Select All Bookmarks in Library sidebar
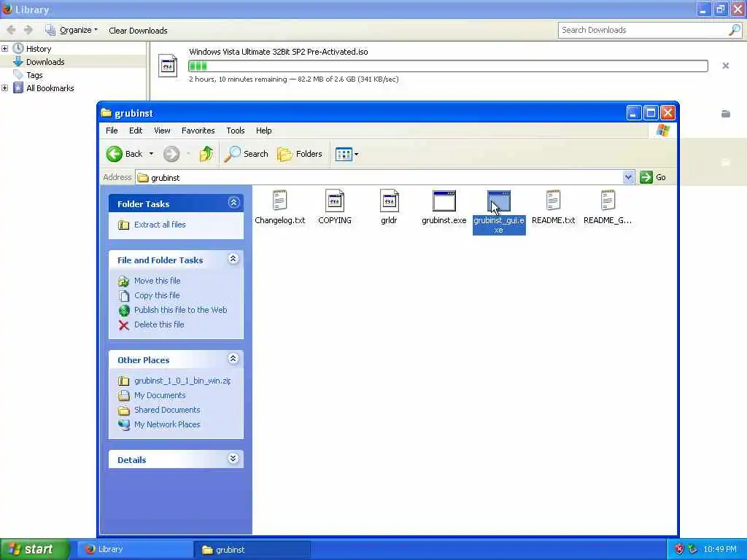This screenshot has width=747, height=560. [50, 88]
